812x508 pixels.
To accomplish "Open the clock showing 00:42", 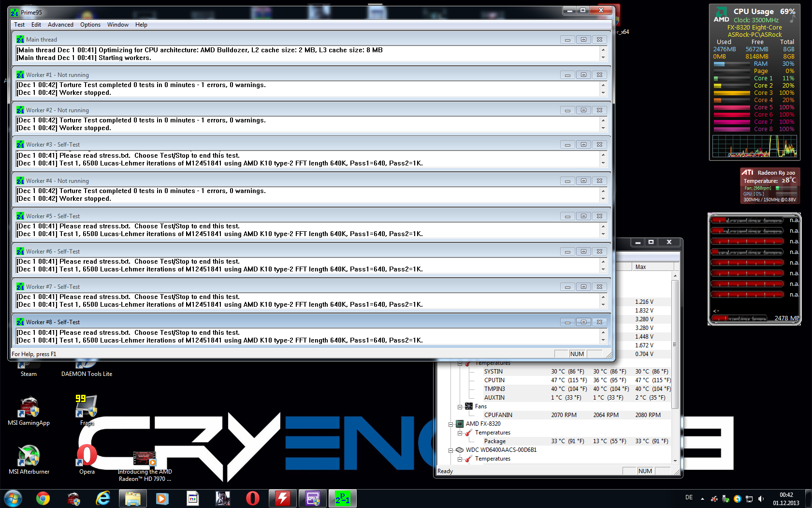I will 786,499.
